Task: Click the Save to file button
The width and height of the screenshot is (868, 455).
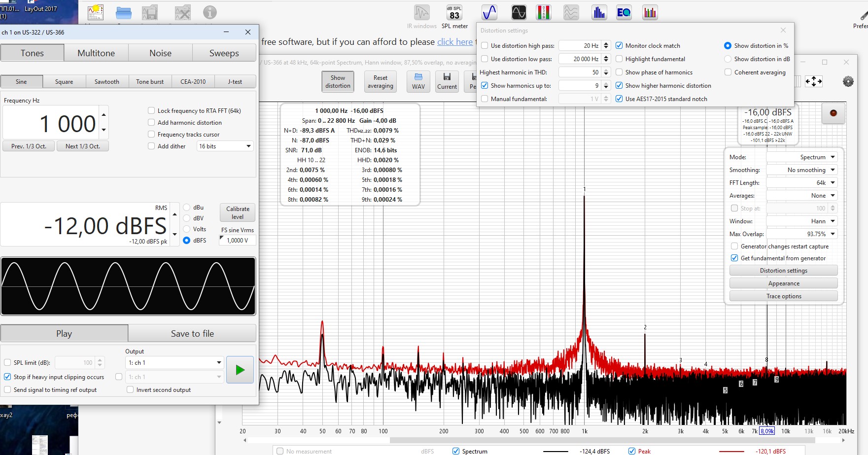Action: pos(192,334)
